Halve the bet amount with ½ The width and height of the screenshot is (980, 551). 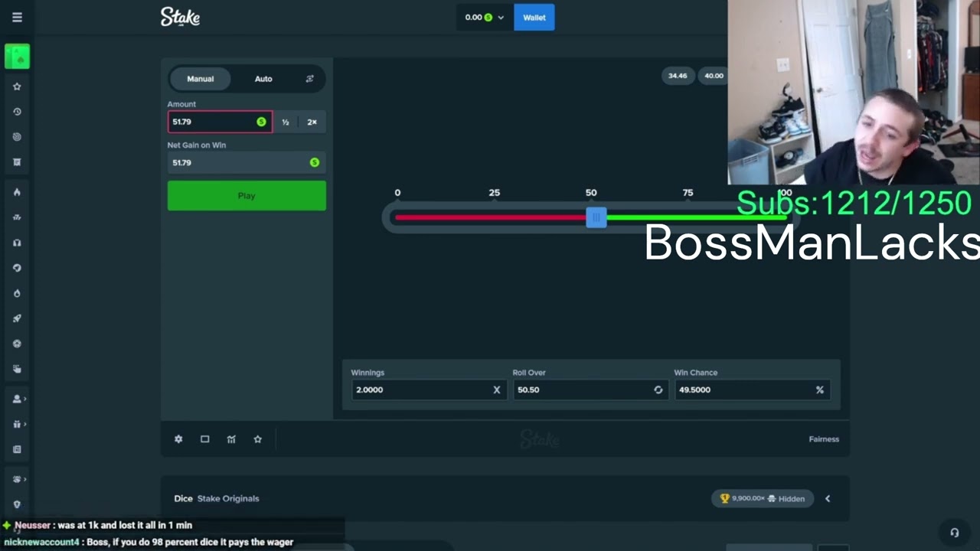click(x=286, y=122)
